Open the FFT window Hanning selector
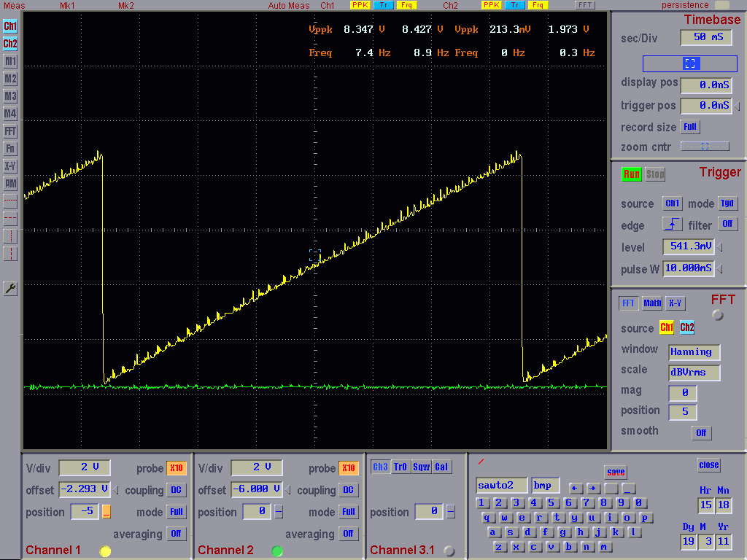 [694, 352]
